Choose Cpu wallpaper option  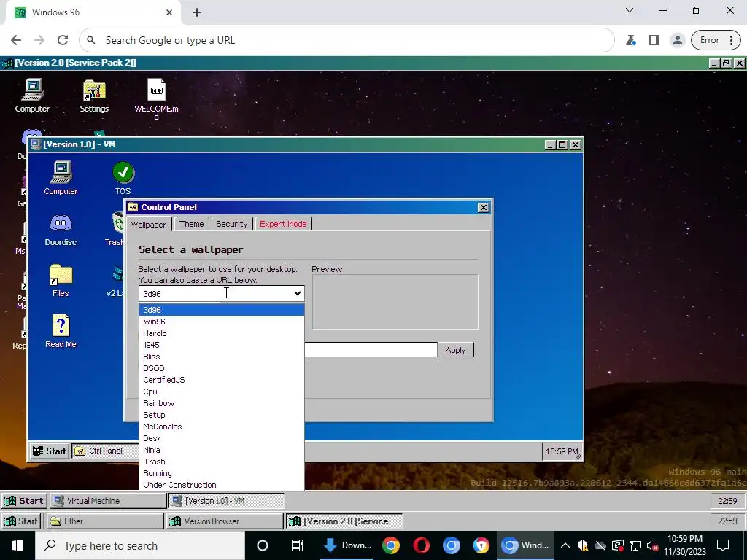(x=222, y=392)
